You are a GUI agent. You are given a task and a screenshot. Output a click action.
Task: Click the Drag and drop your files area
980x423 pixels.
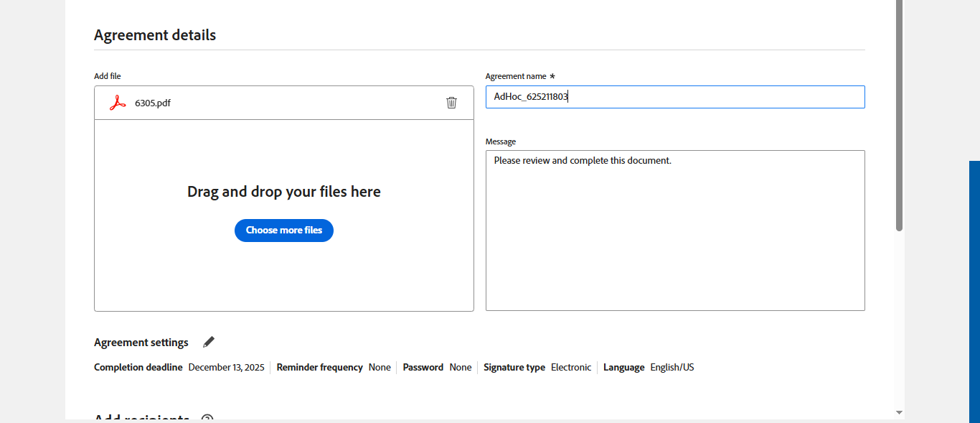[283, 192]
